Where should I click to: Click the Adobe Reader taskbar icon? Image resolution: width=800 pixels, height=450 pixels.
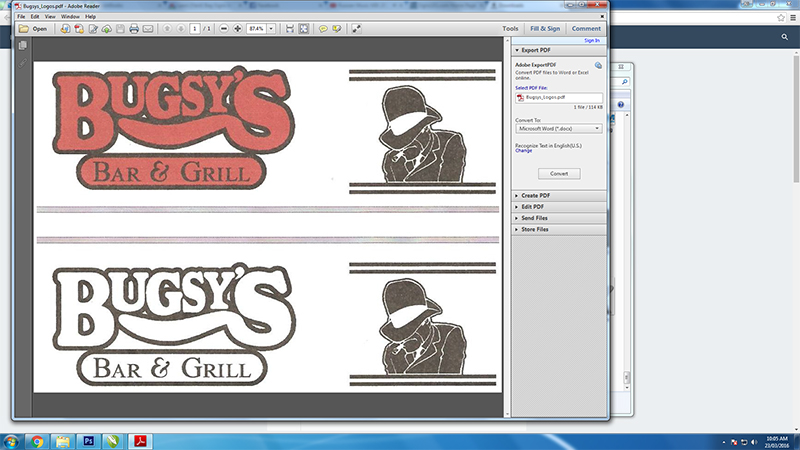(141, 441)
